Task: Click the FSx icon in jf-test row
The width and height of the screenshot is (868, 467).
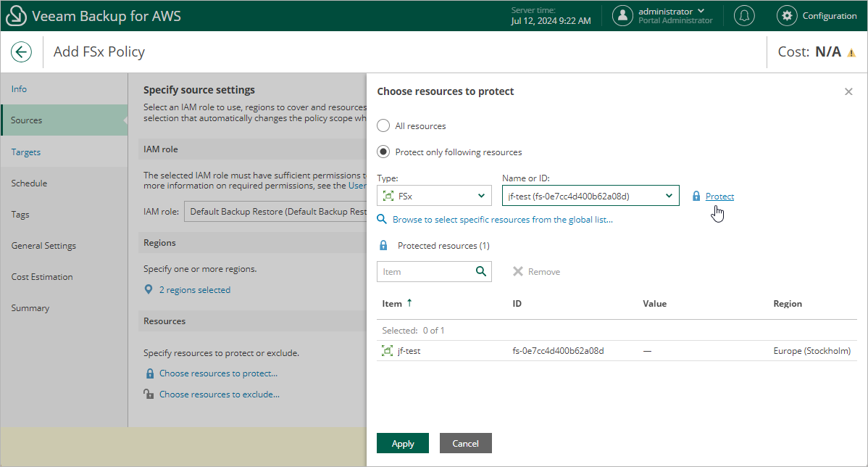Action: pos(388,351)
